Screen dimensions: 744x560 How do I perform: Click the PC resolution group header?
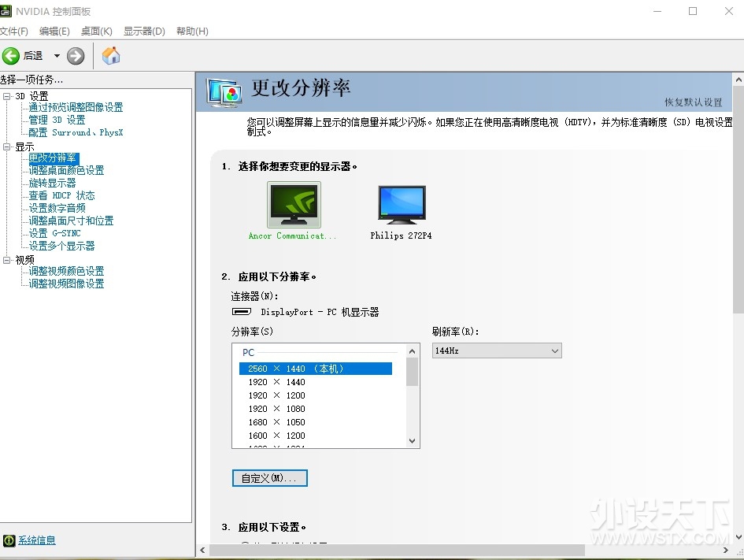(x=248, y=353)
